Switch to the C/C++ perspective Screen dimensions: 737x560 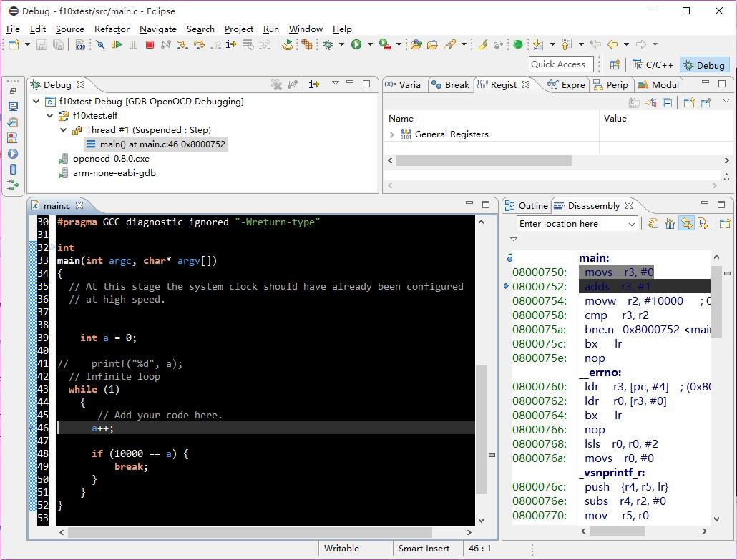tap(653, 65)
